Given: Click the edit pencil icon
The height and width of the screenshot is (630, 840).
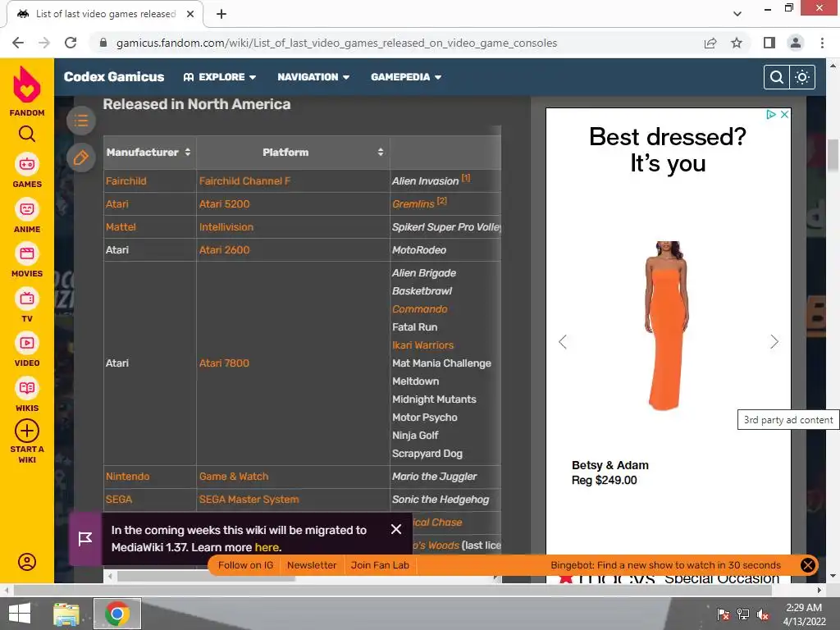Looking at the screenshot, I should coord(81,157).
